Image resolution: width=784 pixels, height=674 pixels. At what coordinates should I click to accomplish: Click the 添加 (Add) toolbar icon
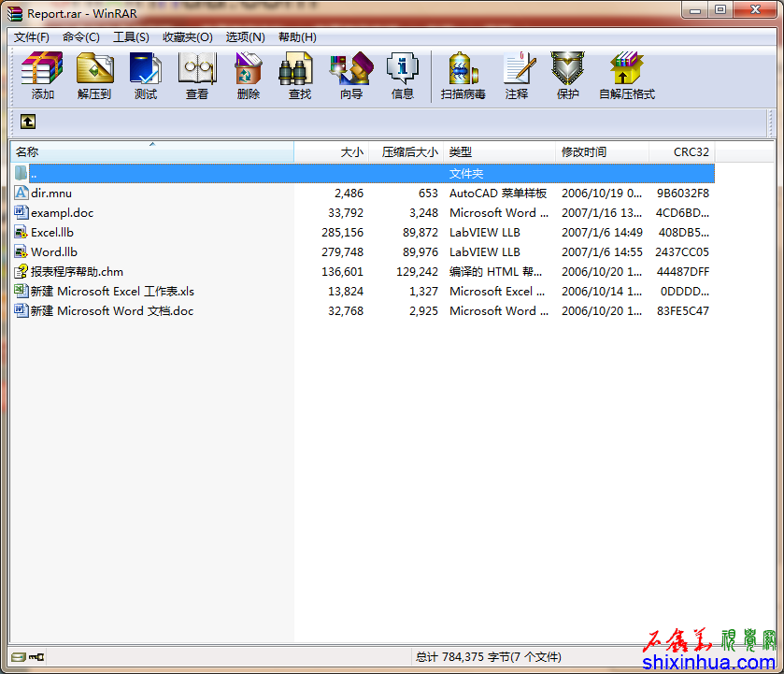[42, 68]
